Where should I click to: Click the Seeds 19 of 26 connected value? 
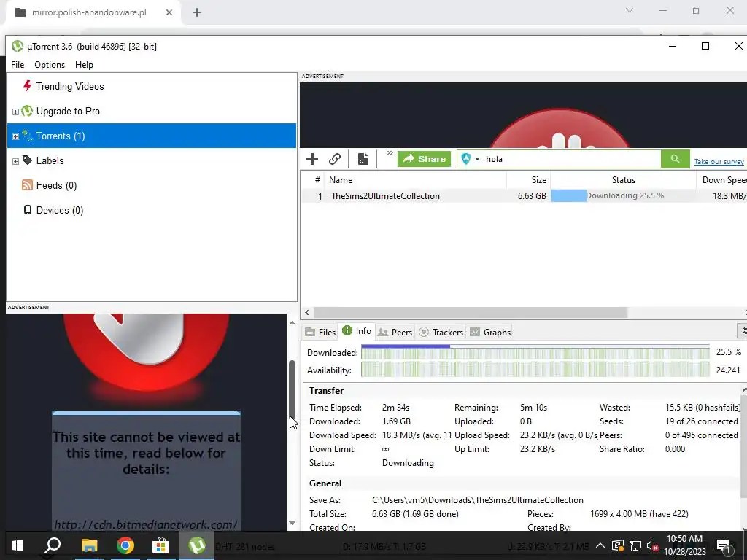(701, 421)
